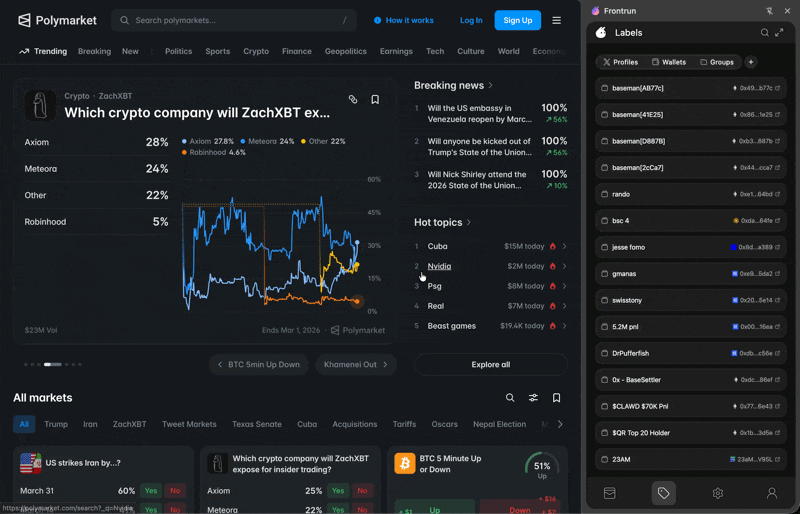This screenshot has height=514, width=800.
Task: Open the settings gear in Frontrun bottom bar
Action: [718, 493]
